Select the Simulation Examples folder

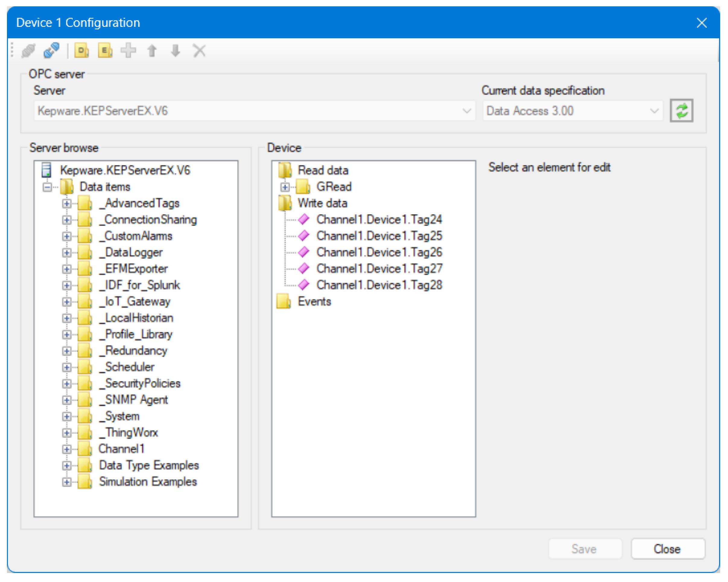[148, 482]
